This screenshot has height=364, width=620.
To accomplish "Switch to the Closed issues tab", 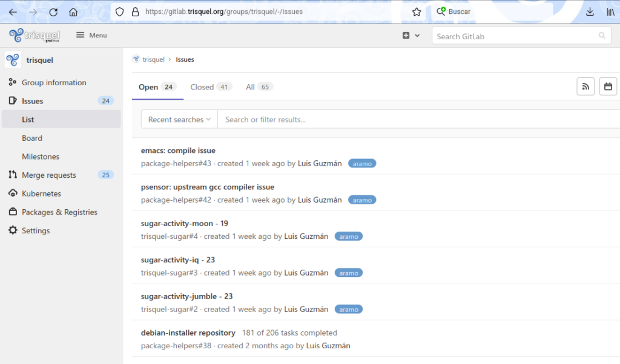I will tap(211, 87).
